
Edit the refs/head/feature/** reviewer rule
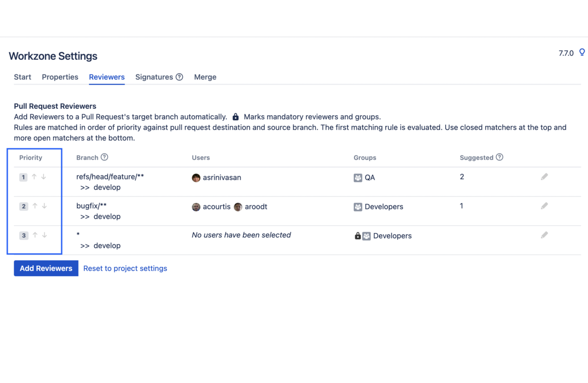pyautogui.click(x=544, y=177)
